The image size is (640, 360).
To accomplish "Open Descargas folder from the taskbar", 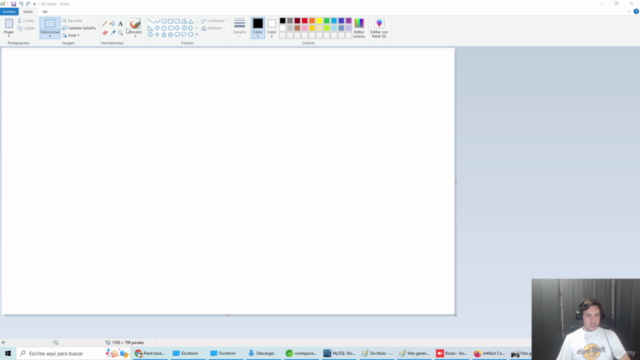I will (x=262, y=353).
